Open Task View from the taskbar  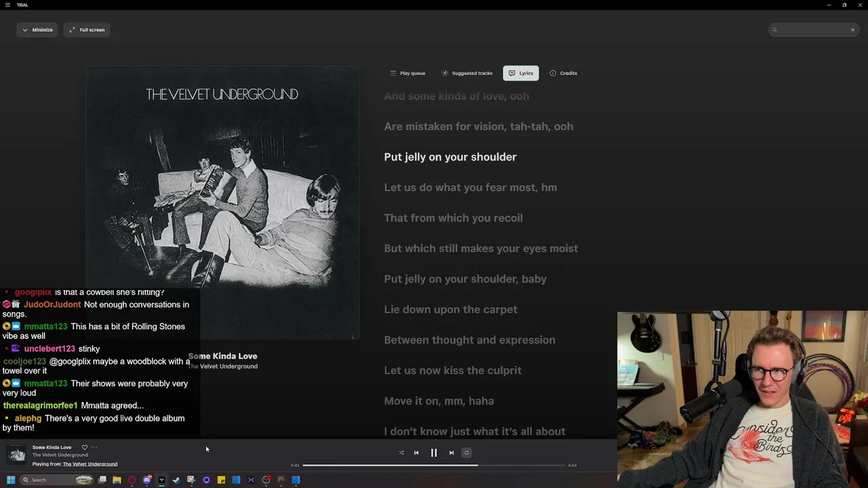[102, 480]
